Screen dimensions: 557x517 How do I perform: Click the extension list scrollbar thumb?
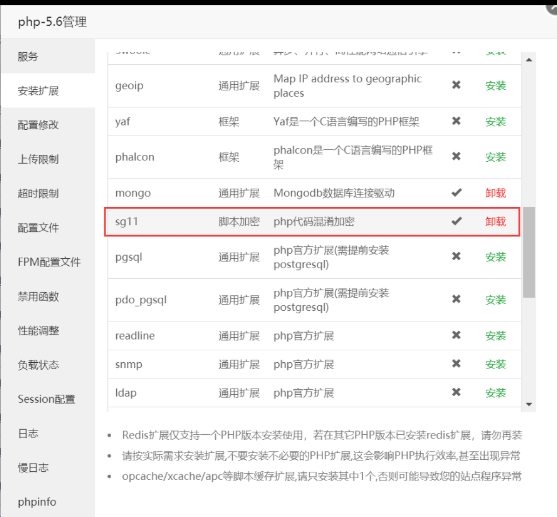529,252
